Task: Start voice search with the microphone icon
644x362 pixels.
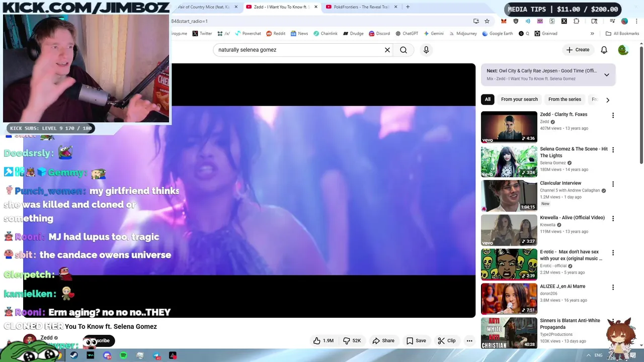Action: coord(426,50)
